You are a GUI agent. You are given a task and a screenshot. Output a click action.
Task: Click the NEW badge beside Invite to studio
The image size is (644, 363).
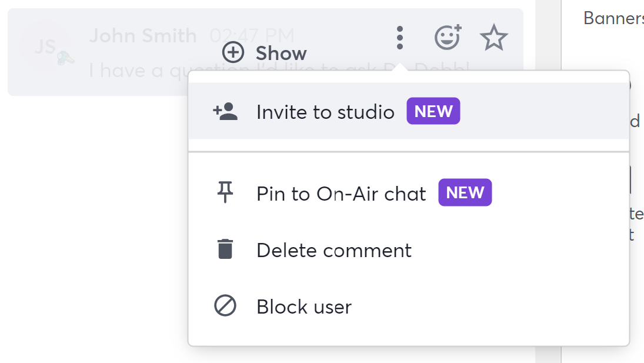(433, 112)
